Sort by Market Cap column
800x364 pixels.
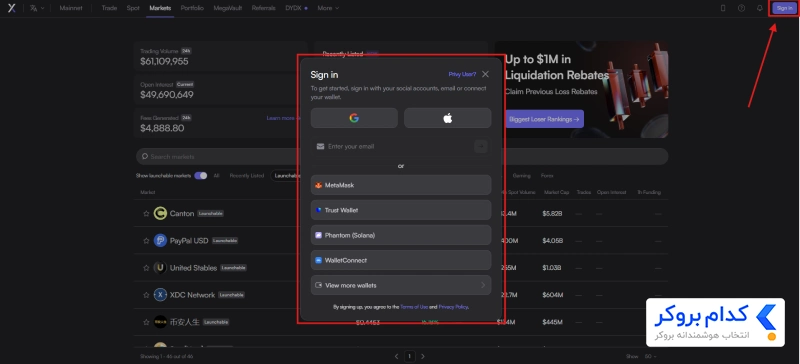coord(556,192)
